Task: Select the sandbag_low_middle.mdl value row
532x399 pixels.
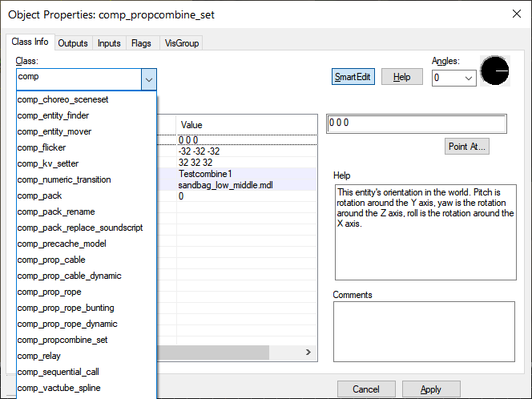Action: (x=237, y=185)
